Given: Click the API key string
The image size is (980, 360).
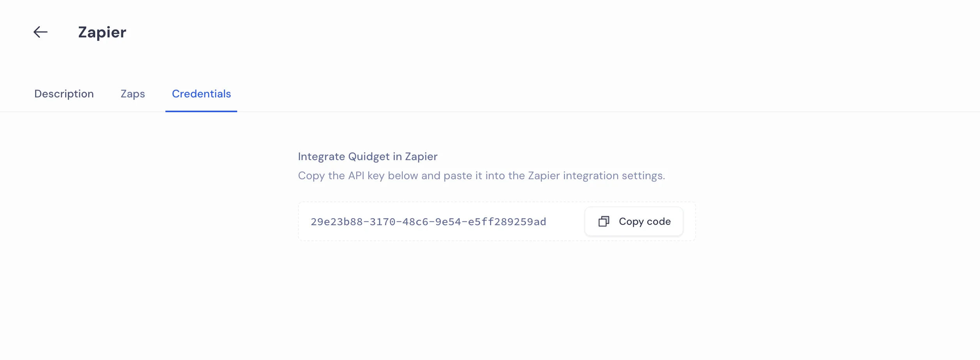Looking at the screenshot, I should pyautogui.click(x=428, y=222).
